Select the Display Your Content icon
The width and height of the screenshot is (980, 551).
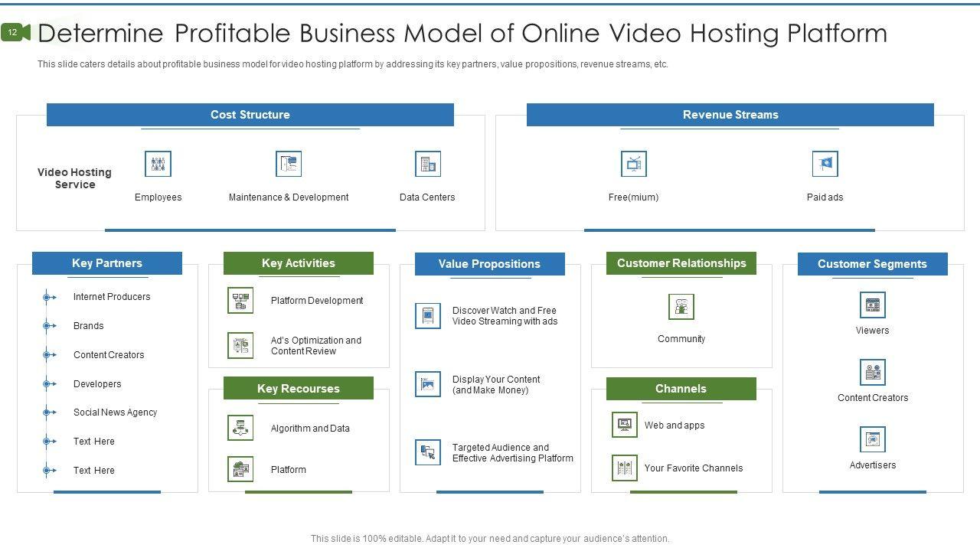pyautogui.click(x=428, y=384)
